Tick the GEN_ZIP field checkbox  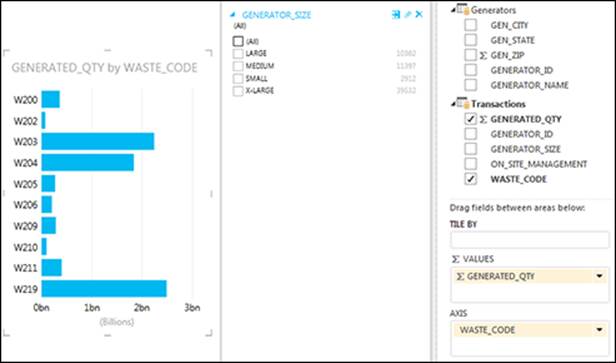click(471, 55)
